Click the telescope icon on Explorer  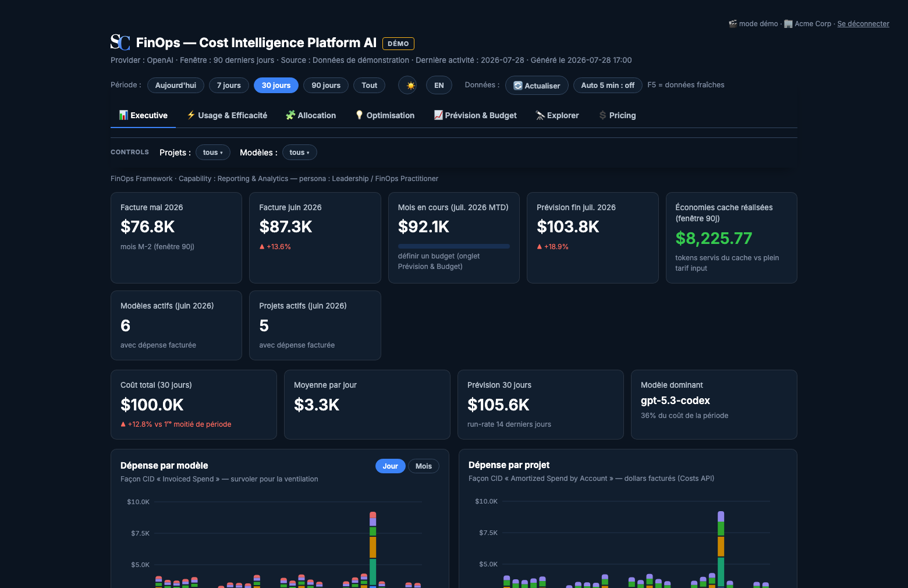(x=540, y=115)
